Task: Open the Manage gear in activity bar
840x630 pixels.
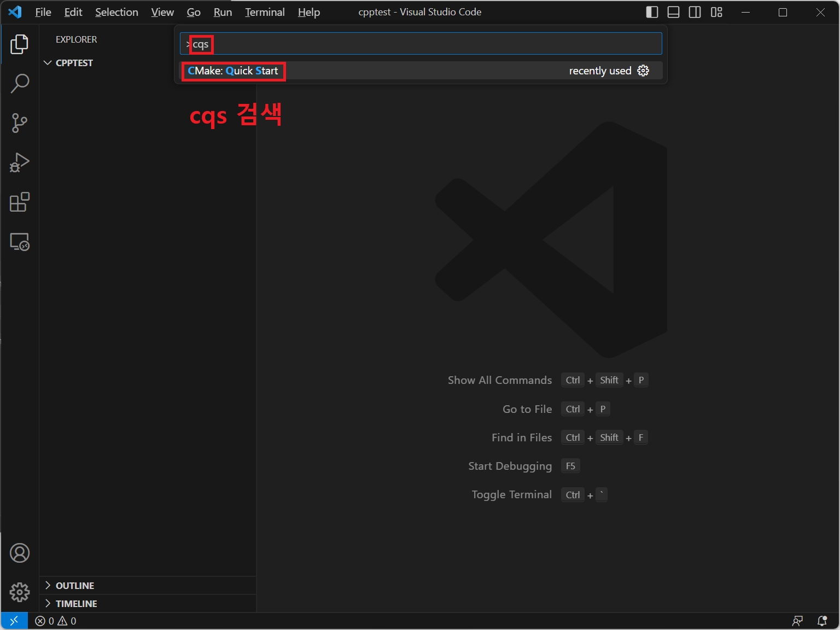Action: [x=20, y=592]
